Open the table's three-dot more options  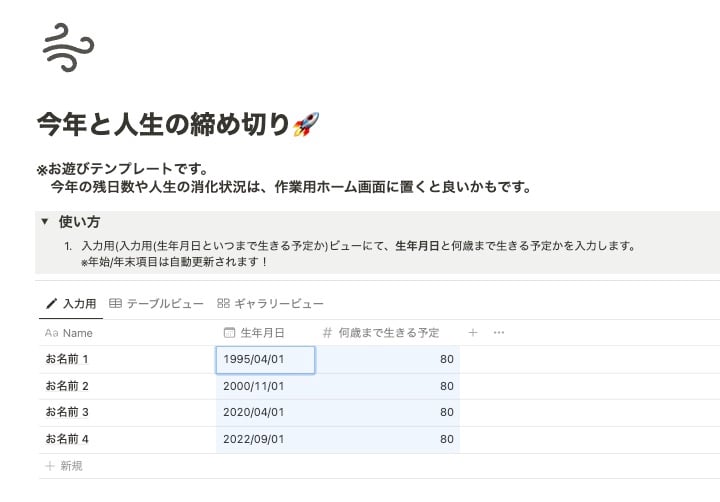pos(499,333)
